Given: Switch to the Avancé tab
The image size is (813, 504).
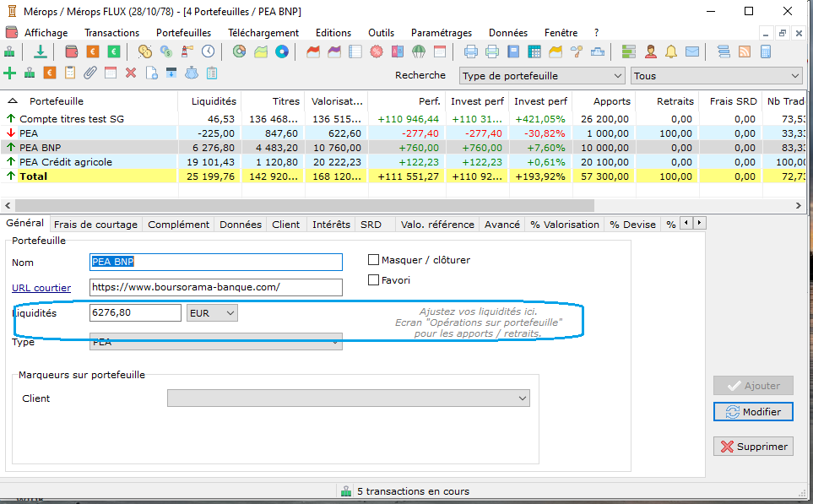Looking at the screenshot, I should (x=502, y=225).
